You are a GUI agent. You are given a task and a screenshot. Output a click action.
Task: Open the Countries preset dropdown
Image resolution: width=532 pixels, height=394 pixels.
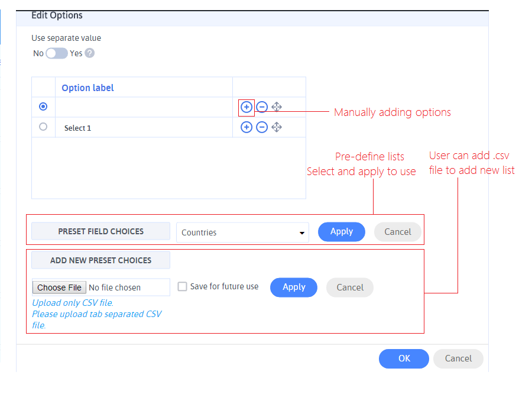pos(242,232)
